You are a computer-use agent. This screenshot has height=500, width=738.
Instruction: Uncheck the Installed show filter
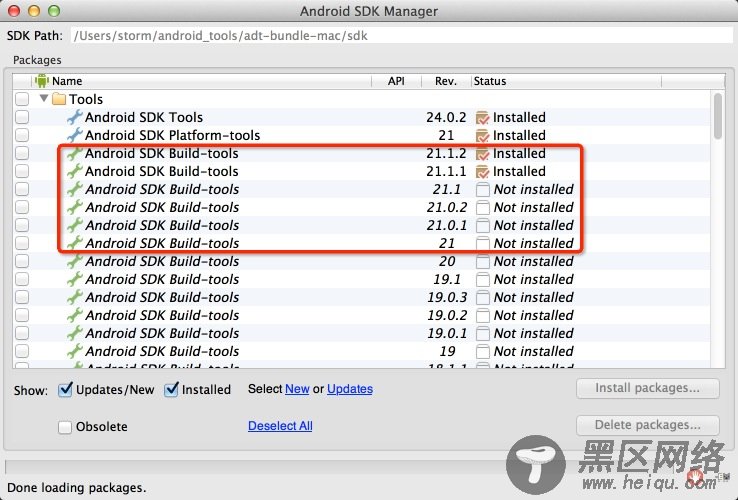(171, 389)
